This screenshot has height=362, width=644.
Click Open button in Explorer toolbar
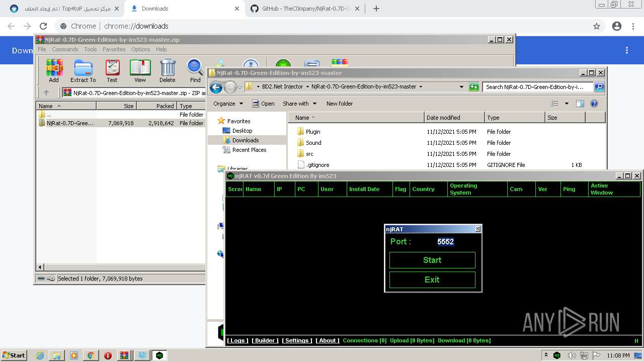click(x=263, y=104)
